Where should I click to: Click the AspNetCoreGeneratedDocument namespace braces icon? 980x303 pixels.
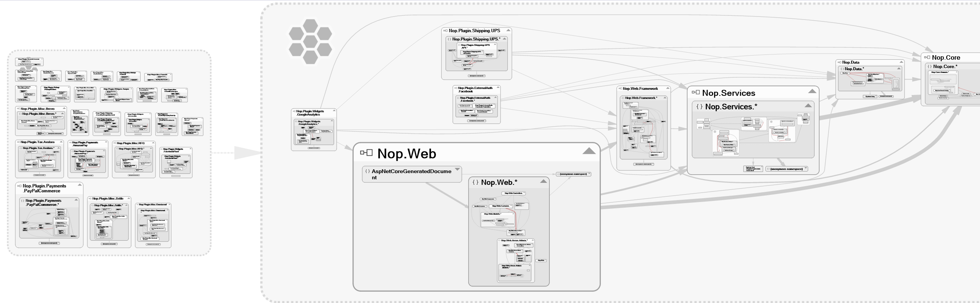(x=367, y=172)
